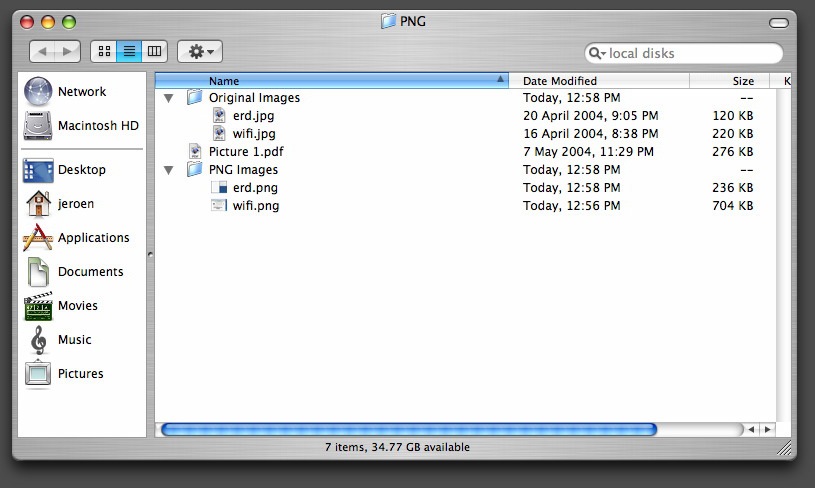Click the status text 7 items, 34.77 GB available
This screenshot has width=815, height=488.
(397, 447)
